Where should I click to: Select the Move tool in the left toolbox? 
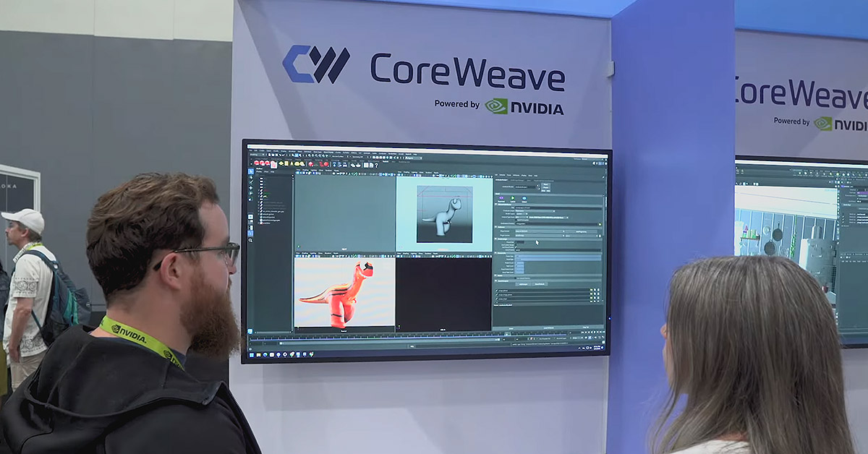251,189
